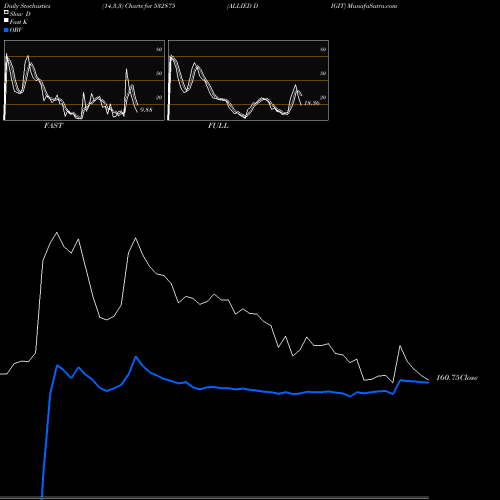The width and height of the screenshot is (500, 500).
Task: Click the FAST chart caption
Action: pos(53,126)
